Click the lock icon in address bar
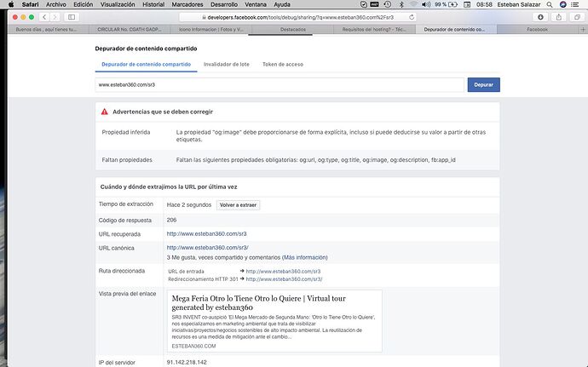 tap(204, 17)
